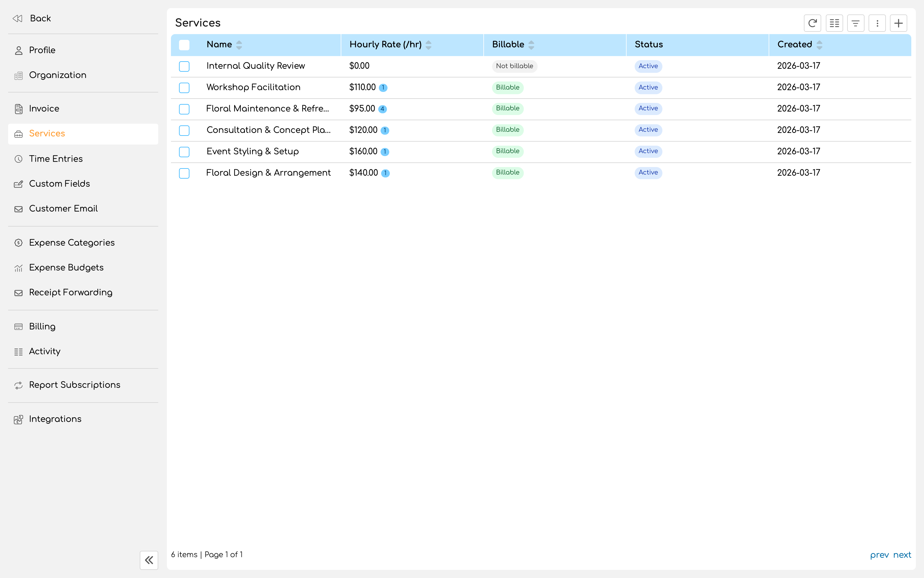Screen dimensions: 924x578
Task: Click the Organization building icon
Action: pos(18,75)
